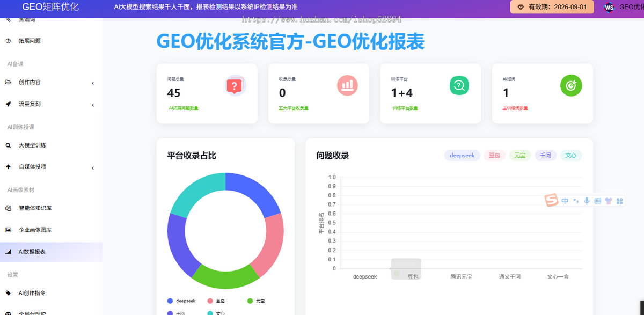Click the 有效期：2026-09-01 badge

click(552, 7)
